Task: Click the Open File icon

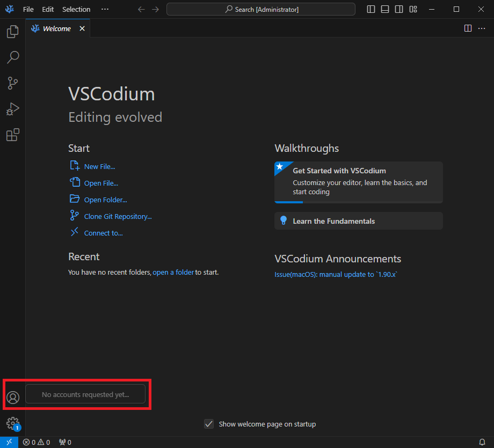Action: [74, 182]
